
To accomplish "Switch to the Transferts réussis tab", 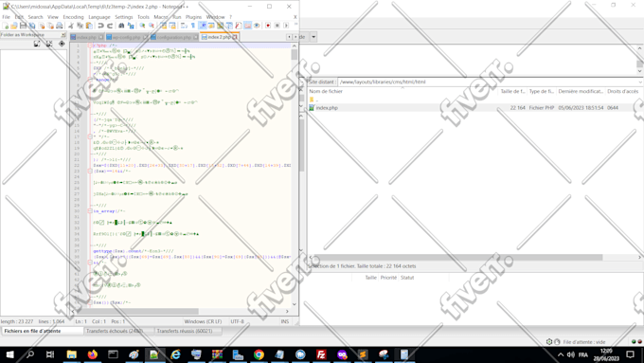I will [x=188, y=331].
